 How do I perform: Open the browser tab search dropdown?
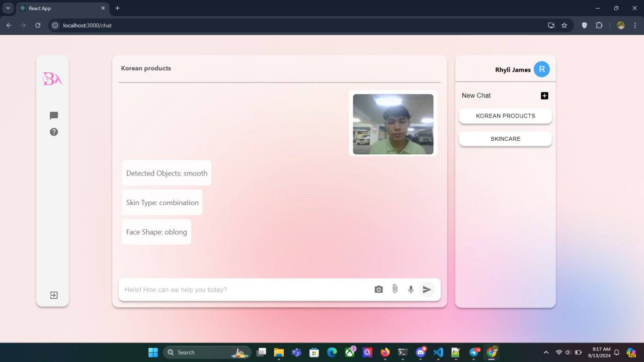pos(8,8)
